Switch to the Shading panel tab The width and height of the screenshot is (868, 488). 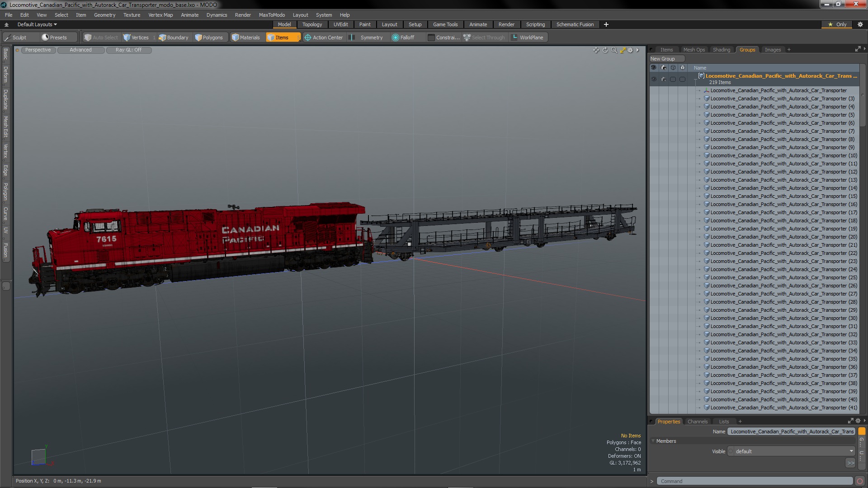pyautogui.click(x=721, y=50)
